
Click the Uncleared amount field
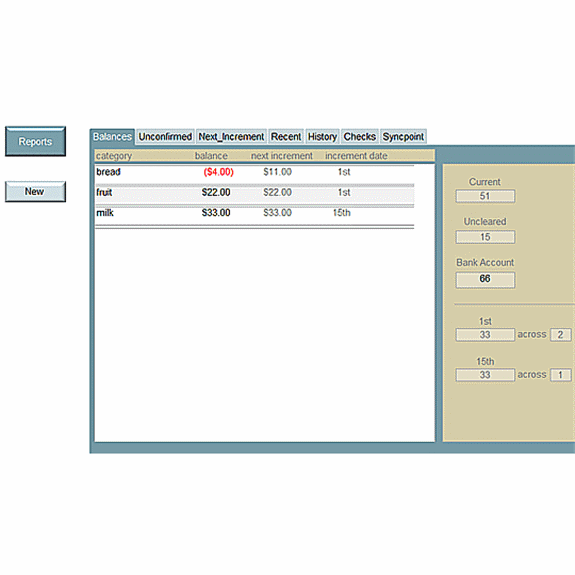point(485,237)
